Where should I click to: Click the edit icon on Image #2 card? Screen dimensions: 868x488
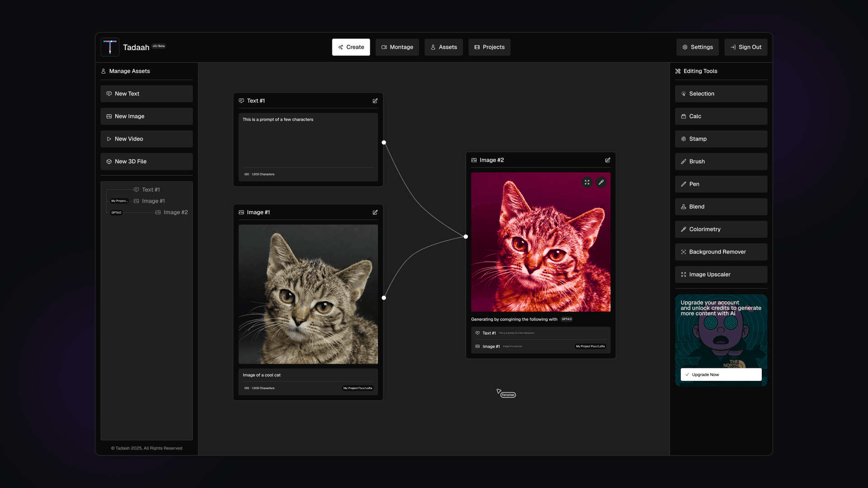click(608, 160)
